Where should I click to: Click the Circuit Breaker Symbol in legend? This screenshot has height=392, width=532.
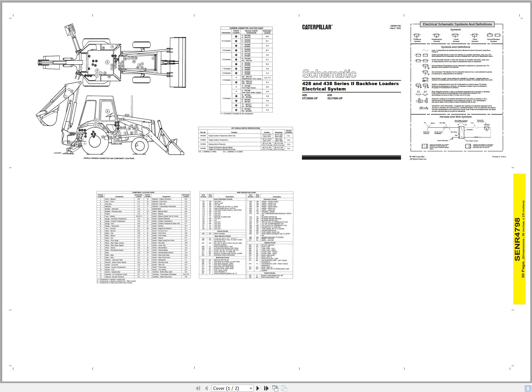494,38
